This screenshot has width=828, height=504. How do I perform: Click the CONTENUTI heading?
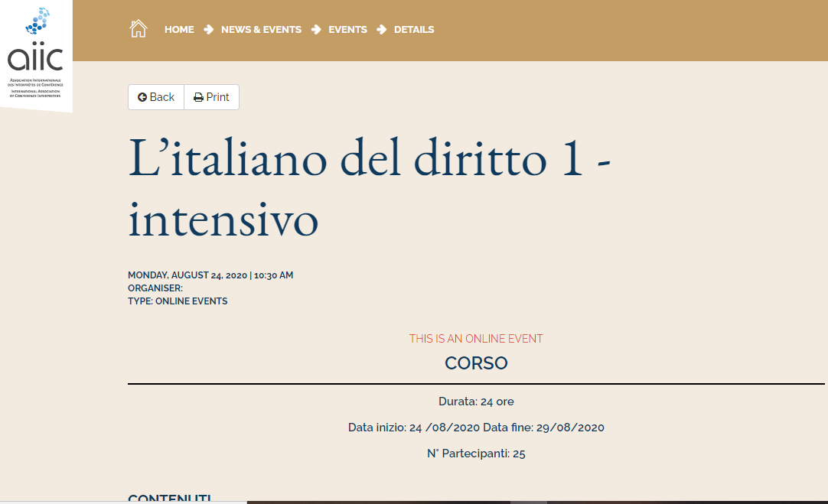tap(170, 498)
